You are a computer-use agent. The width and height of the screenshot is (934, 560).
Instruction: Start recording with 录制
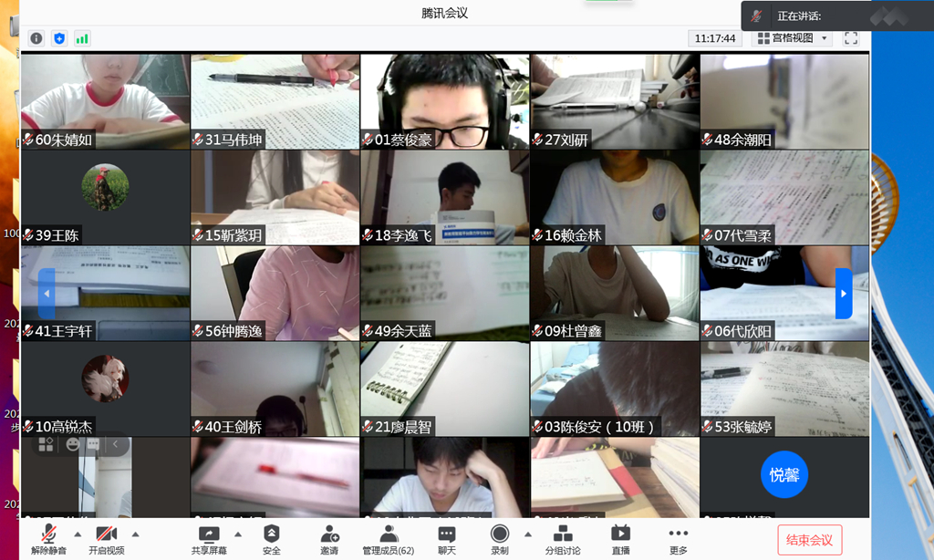click(500, 539)
